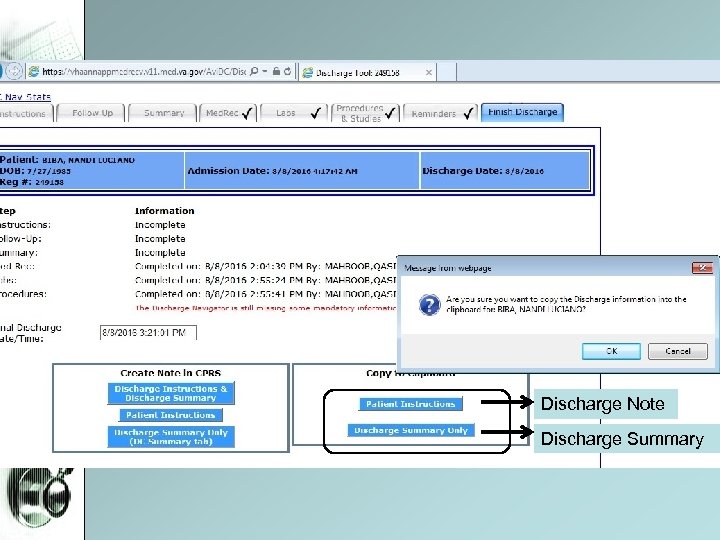The height and width of the screenshot is (540, 720).
Task: Close the Message from webpage dialog
Action: (x=703, y=267)
